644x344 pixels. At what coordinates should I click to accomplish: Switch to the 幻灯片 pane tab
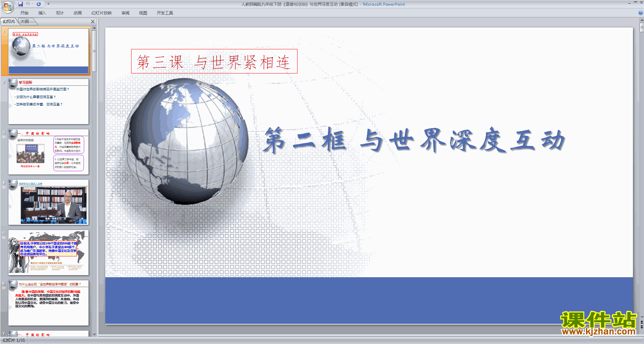[9, 21]
